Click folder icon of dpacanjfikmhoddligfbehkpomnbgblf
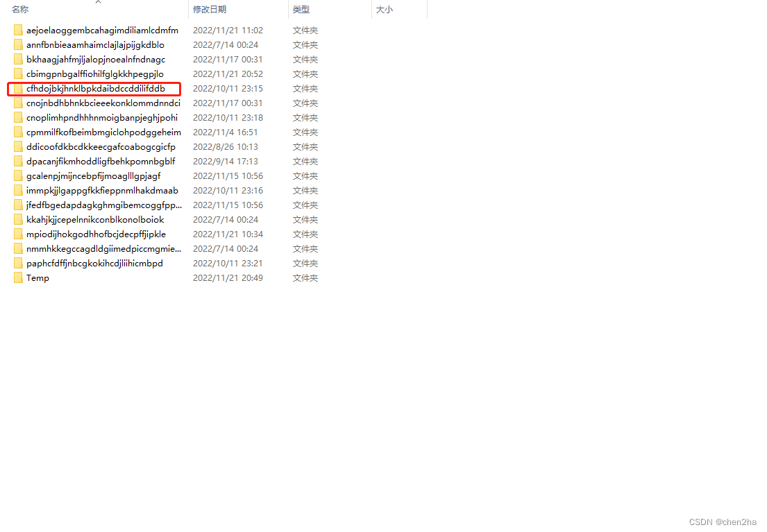 coord(18,162)
